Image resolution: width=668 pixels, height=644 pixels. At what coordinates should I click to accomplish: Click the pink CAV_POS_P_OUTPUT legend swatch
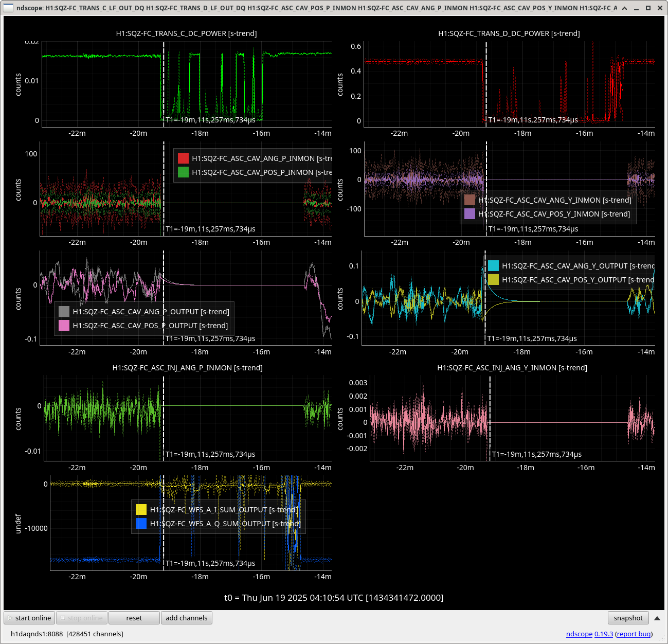pos(64,326)
